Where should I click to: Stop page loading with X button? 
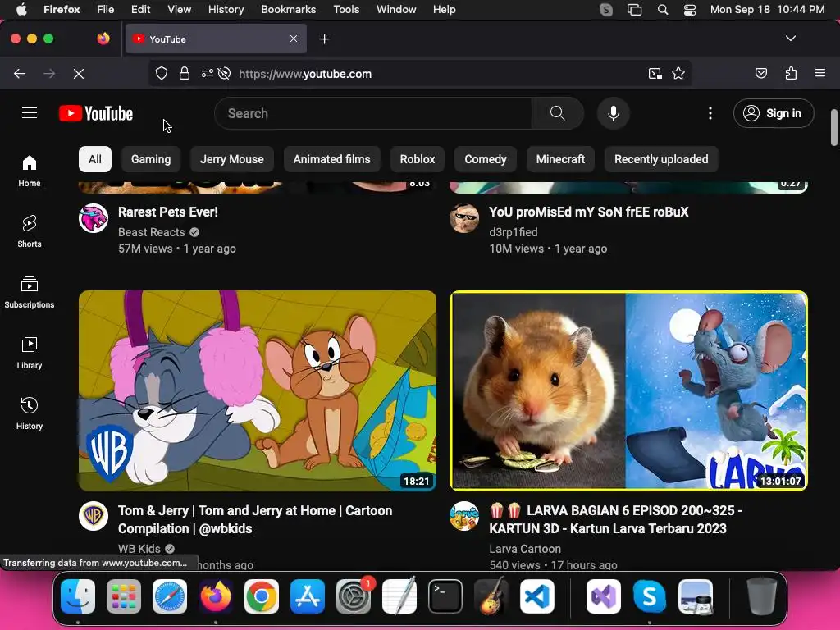(79, 74)
